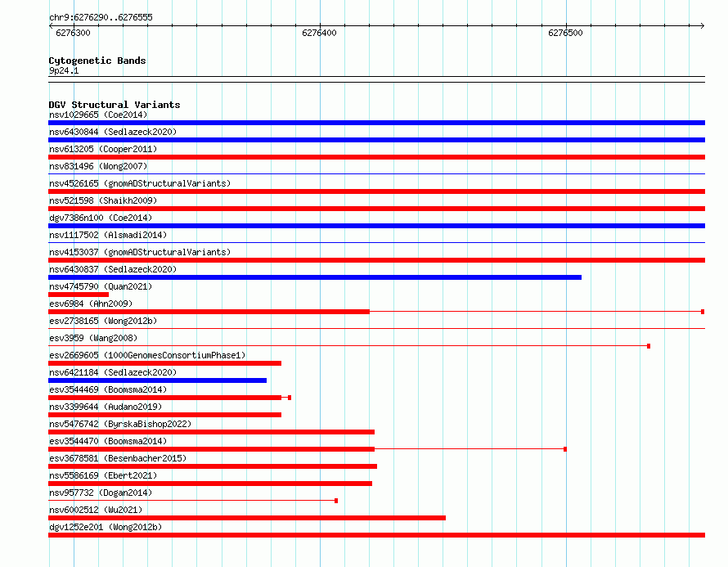Click the short red bar for nsv4745790
Viewport: 728px width, 567px height.
79,295
